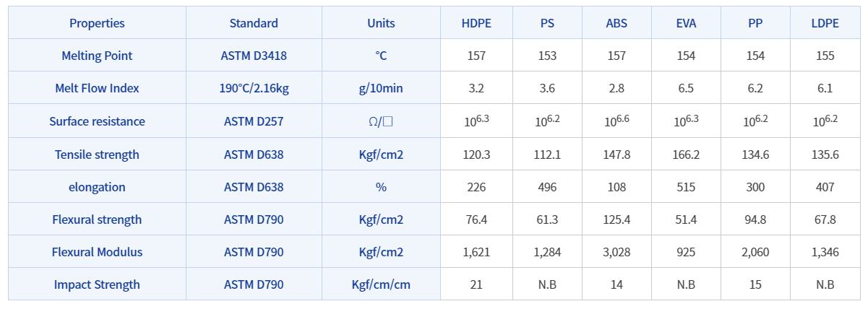The width and height of the screenshot is (868, 309).
Task: Click the ASTM D257 standard cell
Action: point(254,121)
